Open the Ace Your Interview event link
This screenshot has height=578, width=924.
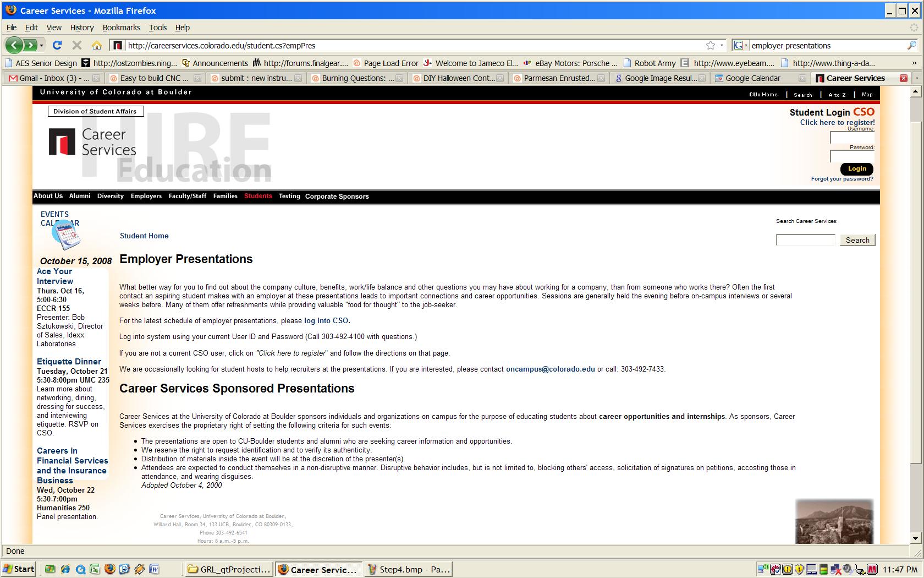click(x=55, y=276)
